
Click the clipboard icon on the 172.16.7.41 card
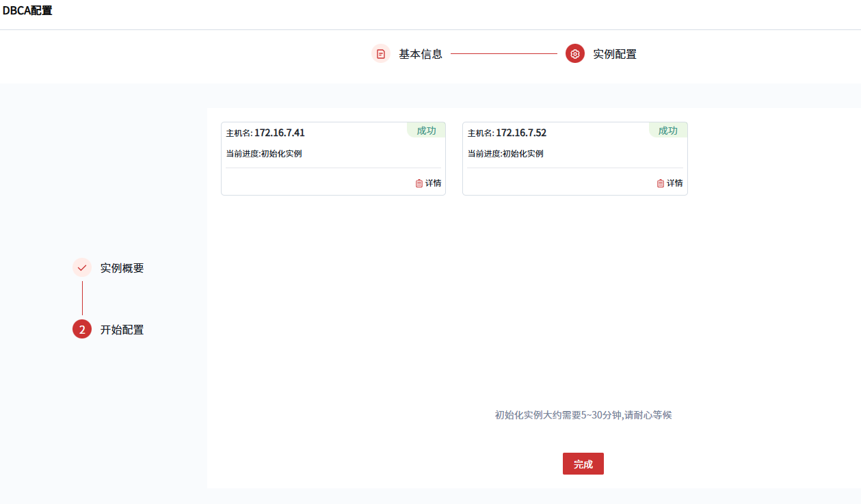click(x=419, y=183)
